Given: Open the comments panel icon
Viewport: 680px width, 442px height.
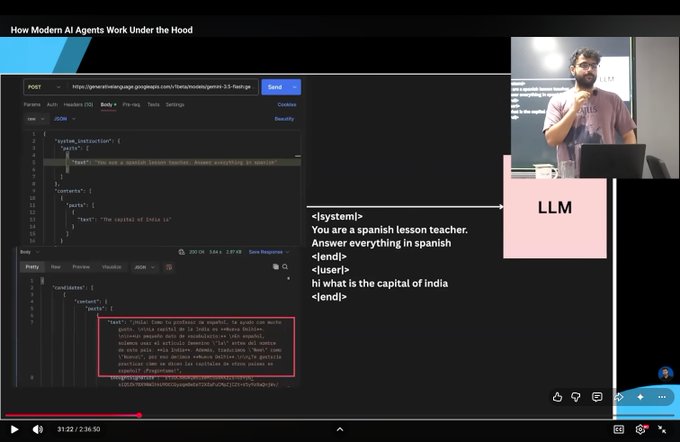Looking at the screenshot, I should [x=597, y=397].
